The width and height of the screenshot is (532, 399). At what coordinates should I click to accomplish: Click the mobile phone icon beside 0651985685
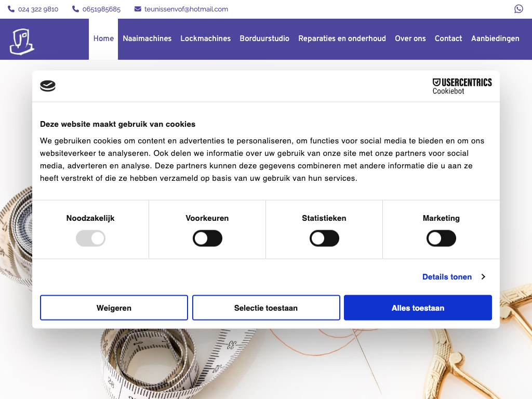coord(75,9)
